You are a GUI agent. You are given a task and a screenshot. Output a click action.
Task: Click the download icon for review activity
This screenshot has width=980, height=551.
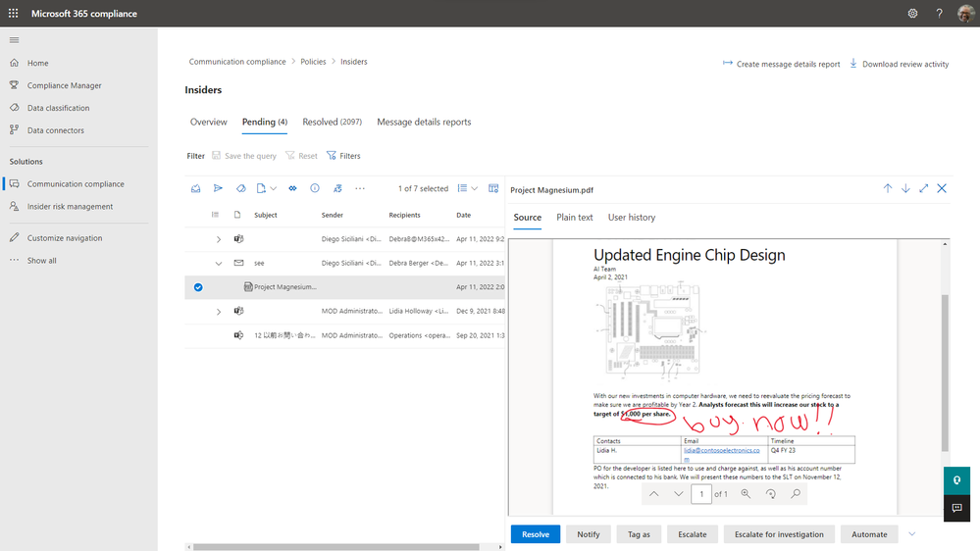[853, 64]
